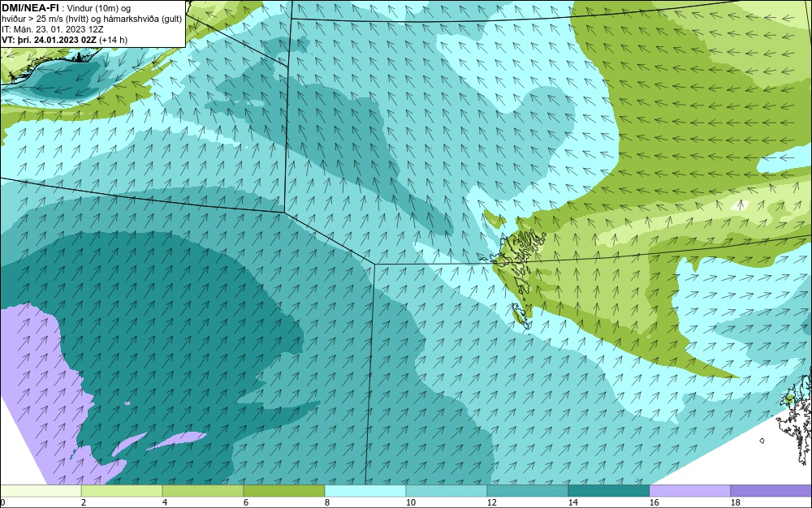Image resolution: width=812 pixels, height=508 pixels.
Task: Click the purple legend swatch above 18 m/s
Action: tap(771, 490)
